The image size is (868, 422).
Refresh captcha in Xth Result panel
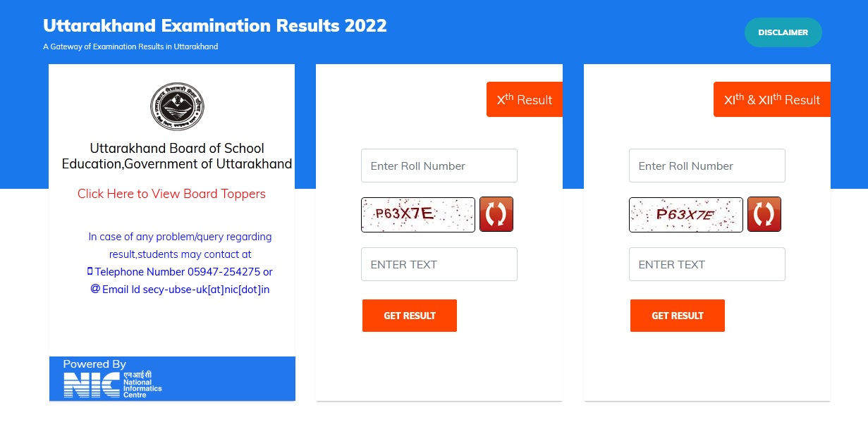[x=496, y=214]
